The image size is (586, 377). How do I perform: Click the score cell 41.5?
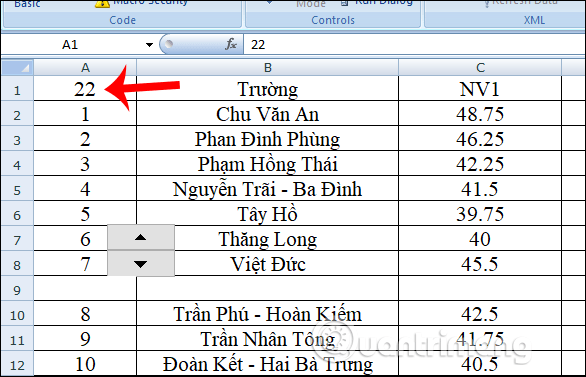pyautogui.click(x=480, y=189)
